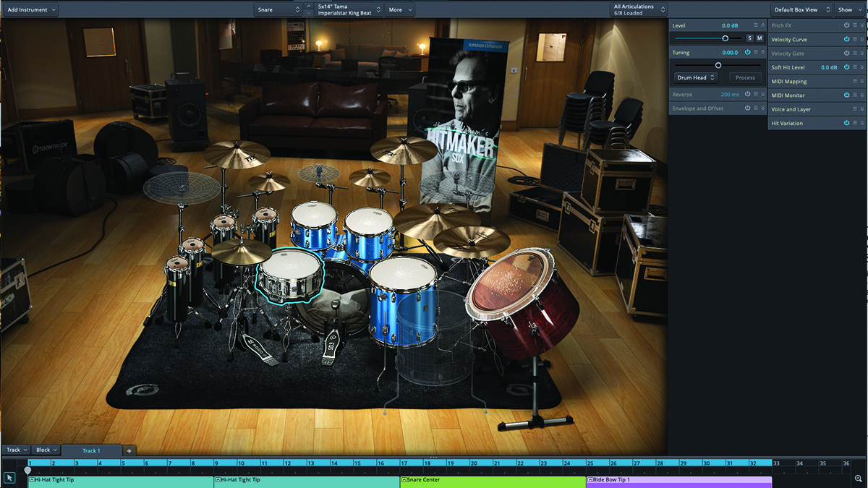Open the Velocity Gate menu icon
Screen dimensions: 868x488
pos(854,53)
